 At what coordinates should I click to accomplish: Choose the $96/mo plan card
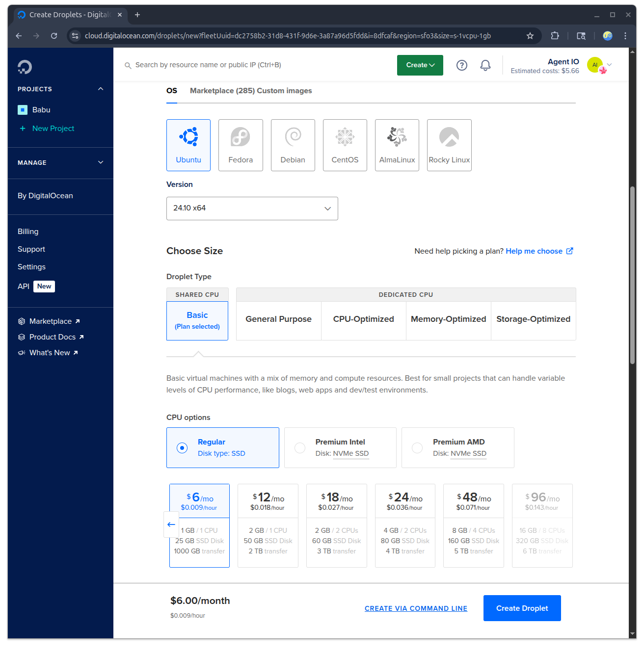coord(542,525)
